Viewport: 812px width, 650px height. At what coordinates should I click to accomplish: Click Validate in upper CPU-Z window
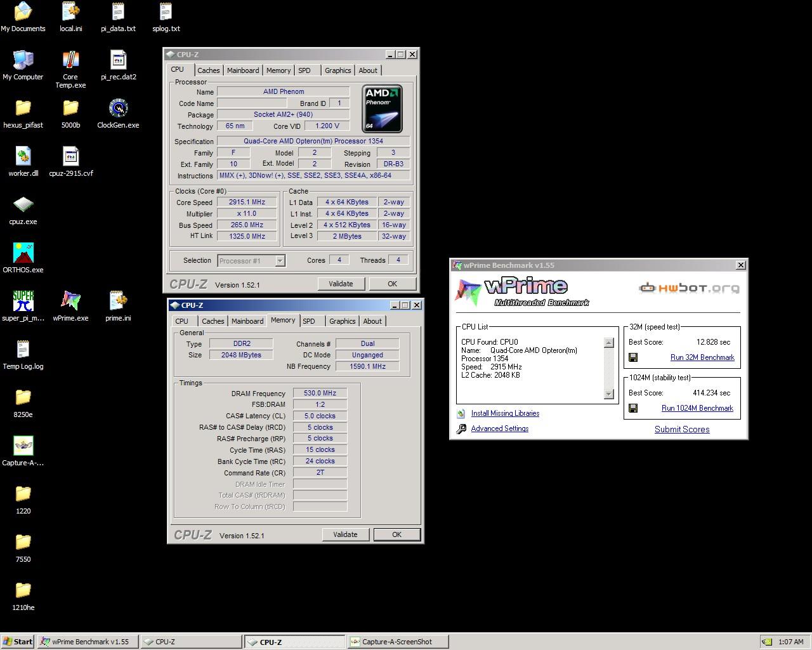341,284
